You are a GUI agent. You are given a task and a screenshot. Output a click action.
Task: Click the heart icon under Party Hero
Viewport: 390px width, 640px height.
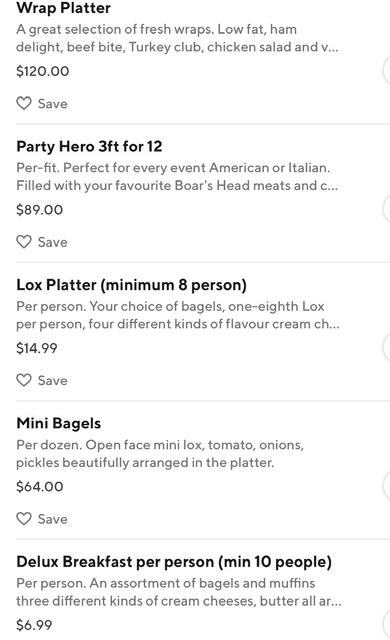pyautogui.click(x=24, y=242)
